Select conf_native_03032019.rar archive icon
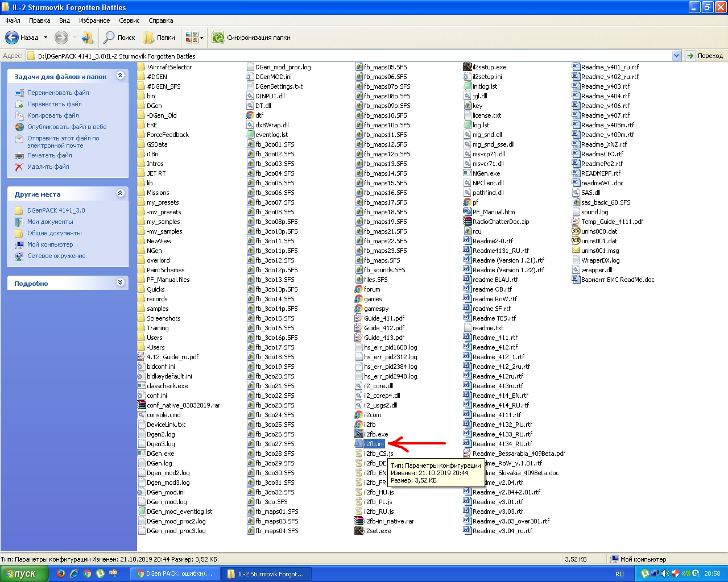 click(142, 405)
